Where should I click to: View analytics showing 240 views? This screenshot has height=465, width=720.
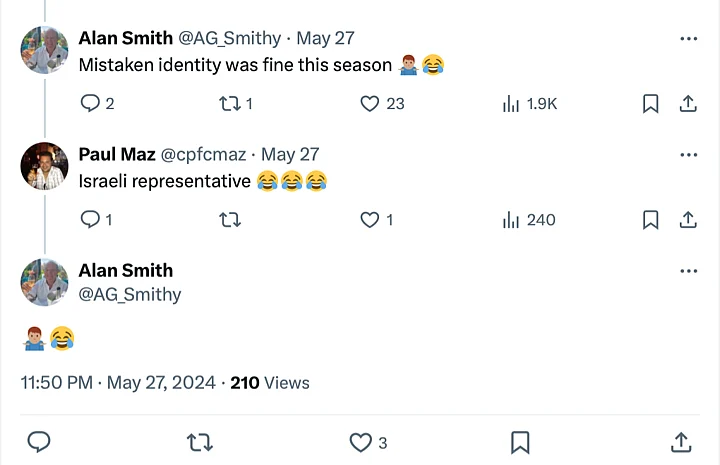tap(511, 220)
